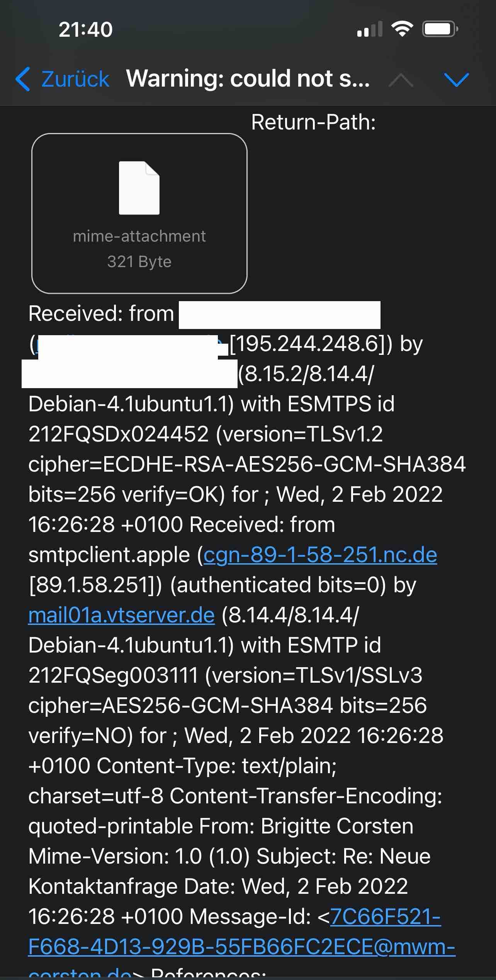Tap the 7C66F521- Message-Id link
The image size is (496, 980).
(x=385, y=916)
